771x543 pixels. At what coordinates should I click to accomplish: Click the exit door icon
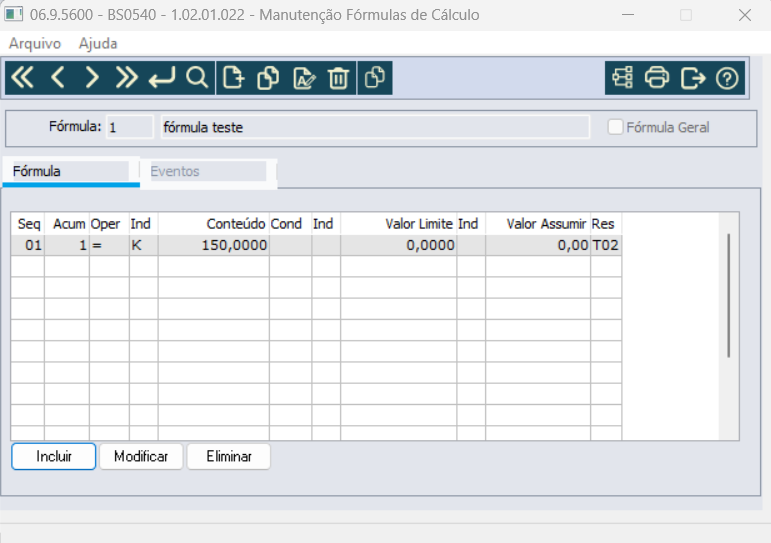coord(693,78)
